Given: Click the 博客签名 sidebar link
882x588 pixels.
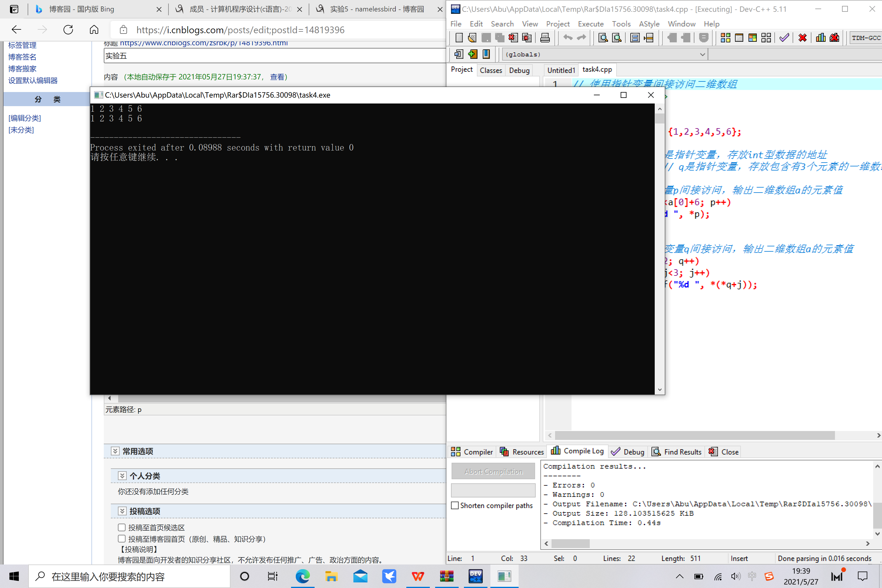Looking at the screenshot, I should tap(23, 57).
